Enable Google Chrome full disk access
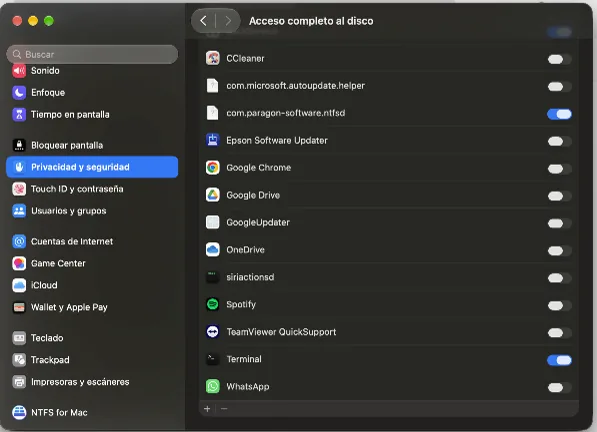This screenshot has width=597, height=432. coord(559,169)
